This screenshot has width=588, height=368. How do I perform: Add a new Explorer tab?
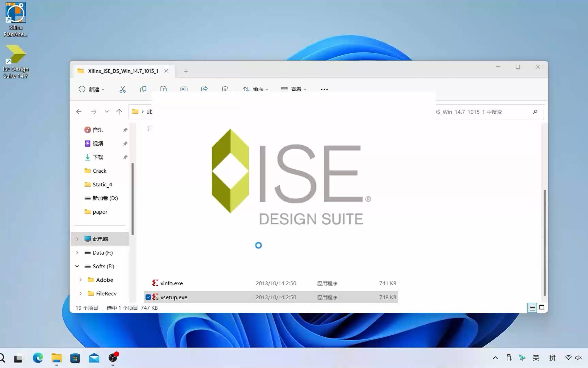click(186, 71)
